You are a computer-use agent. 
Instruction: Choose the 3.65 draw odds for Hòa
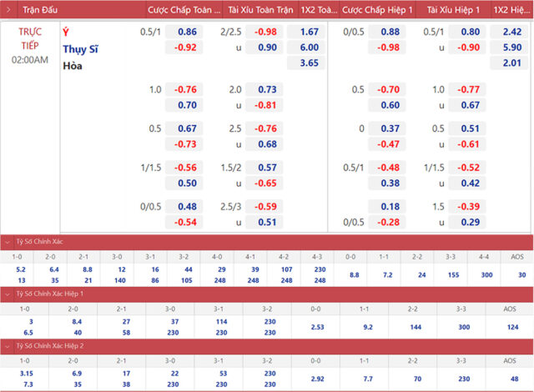point(309,63)
